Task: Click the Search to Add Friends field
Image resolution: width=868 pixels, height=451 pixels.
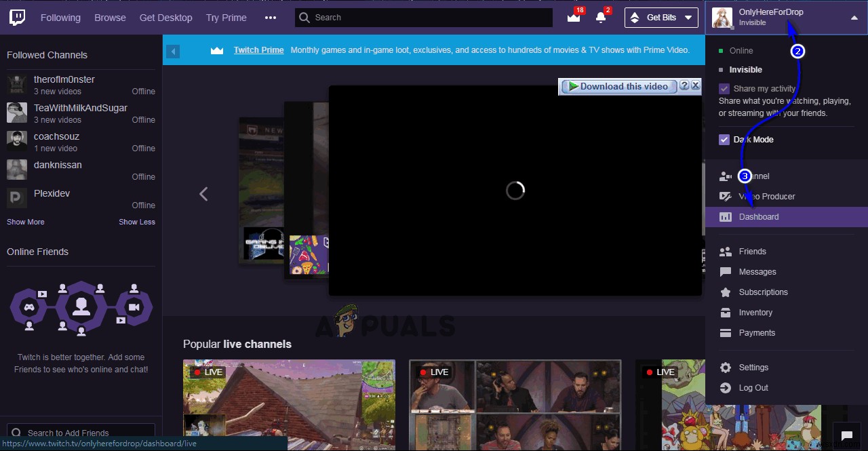Action: (79, 433)
